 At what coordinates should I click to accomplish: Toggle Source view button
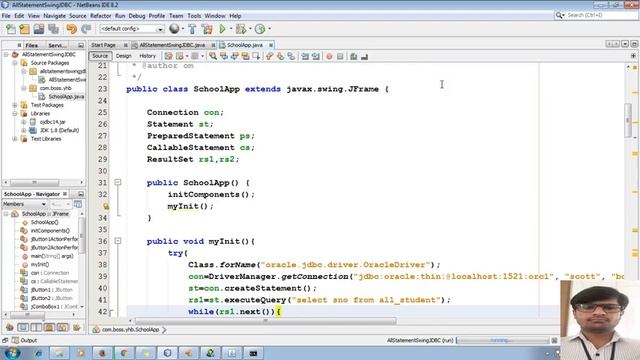pyautogui.click(x=100, y=56)
